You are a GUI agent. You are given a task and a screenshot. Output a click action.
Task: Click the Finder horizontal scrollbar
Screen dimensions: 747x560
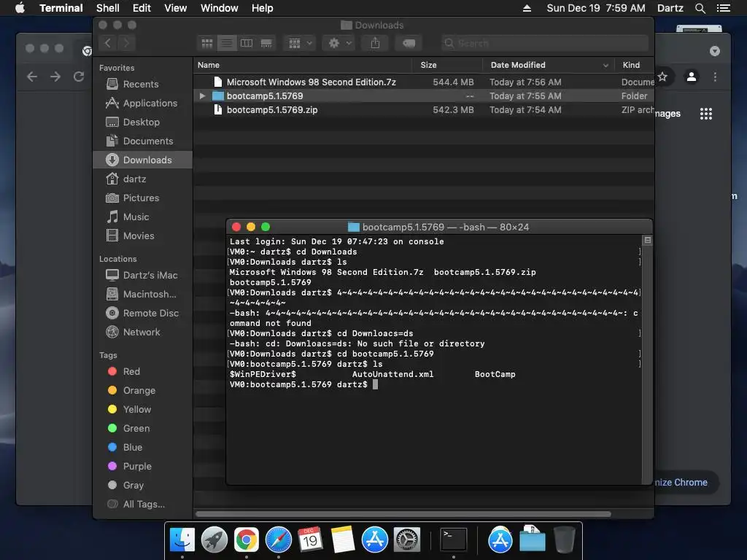tap(403, 514)
